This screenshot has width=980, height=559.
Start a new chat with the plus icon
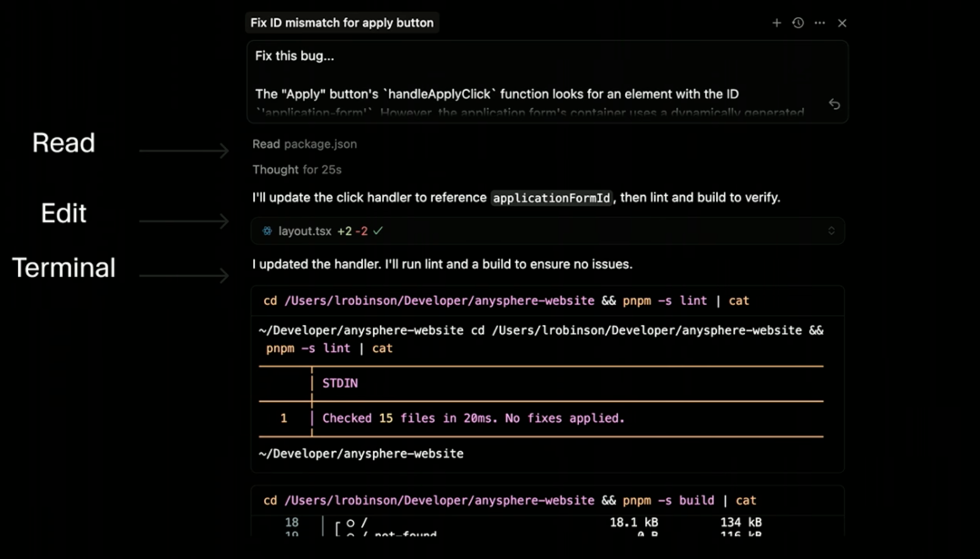(777, 23)
